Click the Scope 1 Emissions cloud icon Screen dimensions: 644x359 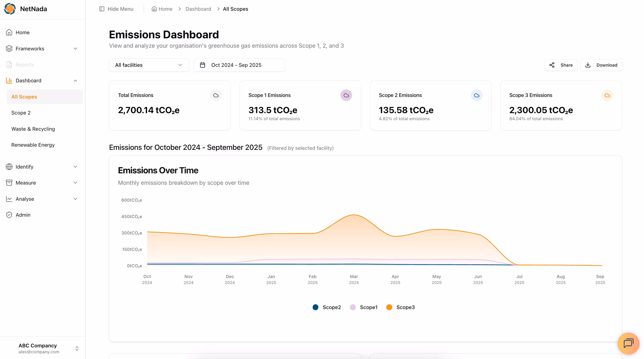pyautogui.click(x=346, y=95)
